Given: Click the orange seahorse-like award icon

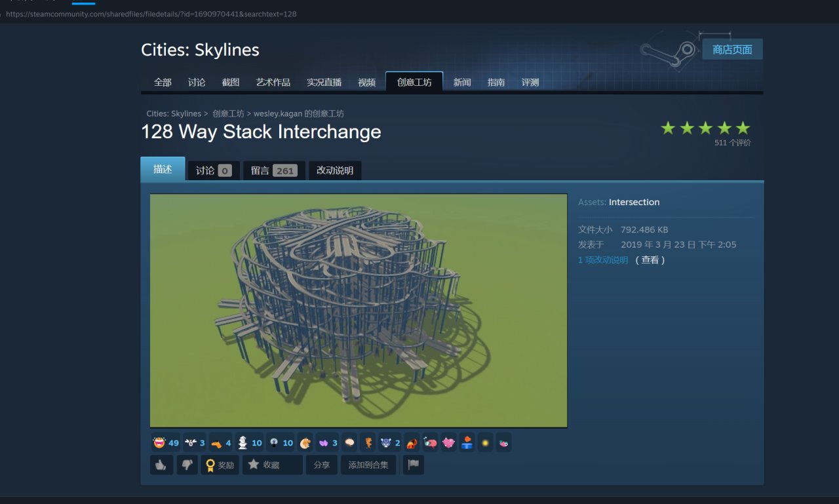Looking at the screenshot, I should (368, 442).
